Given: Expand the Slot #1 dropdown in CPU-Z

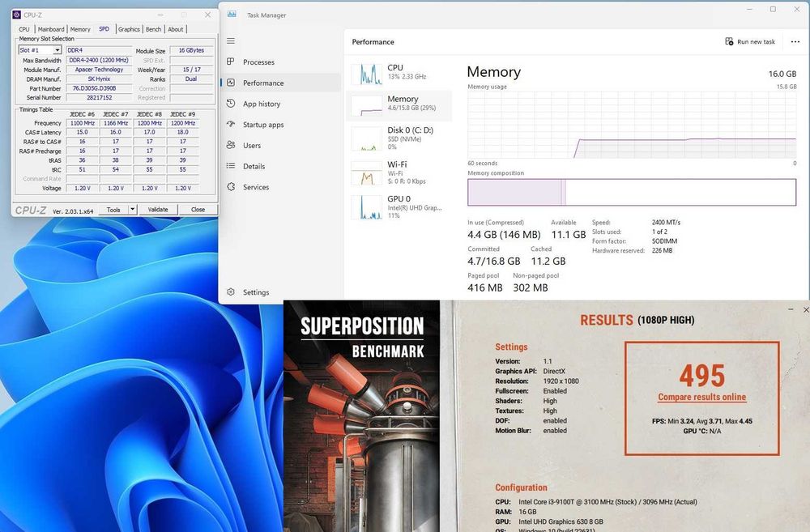Looking at the screenshot, I should [x=58, y=50].
